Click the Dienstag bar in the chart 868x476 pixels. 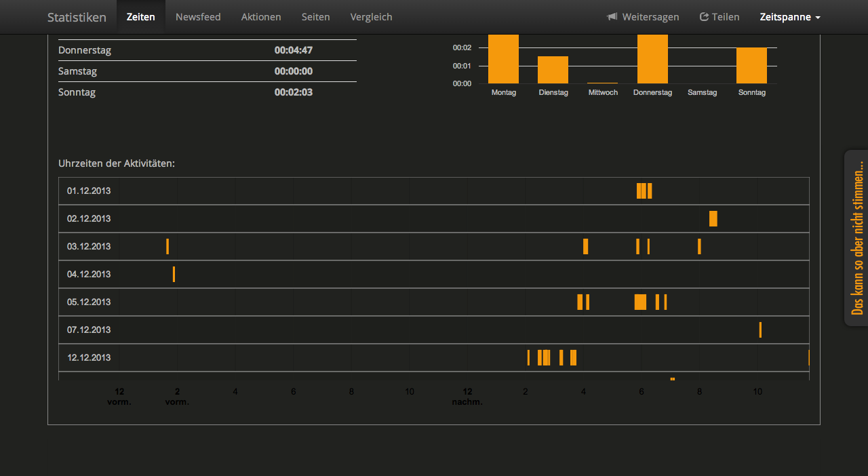553,70
